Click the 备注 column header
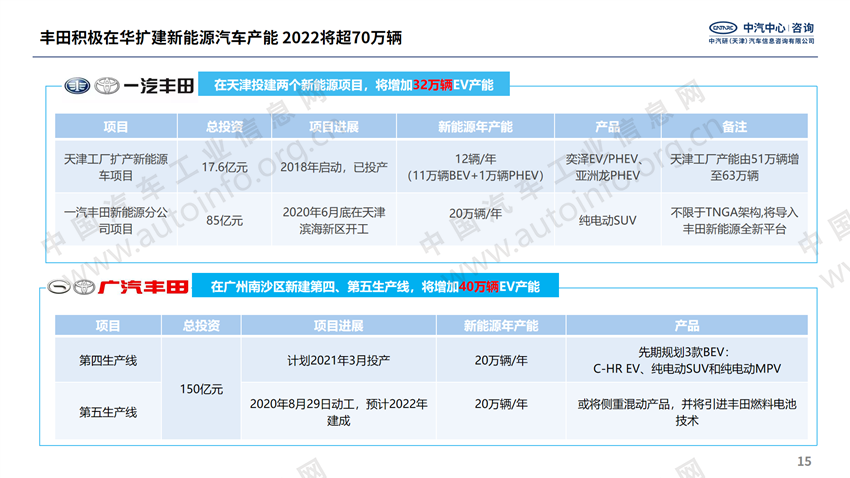 click(735, 126)
